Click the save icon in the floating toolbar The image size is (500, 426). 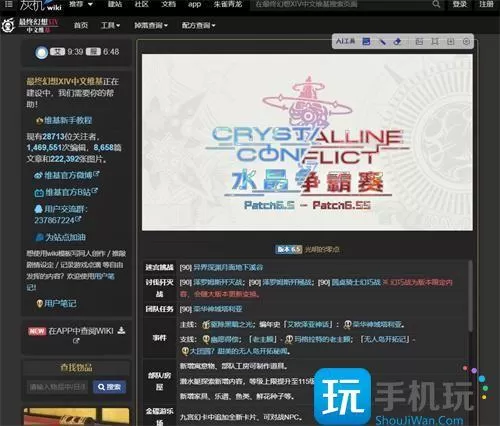(450, 42)
